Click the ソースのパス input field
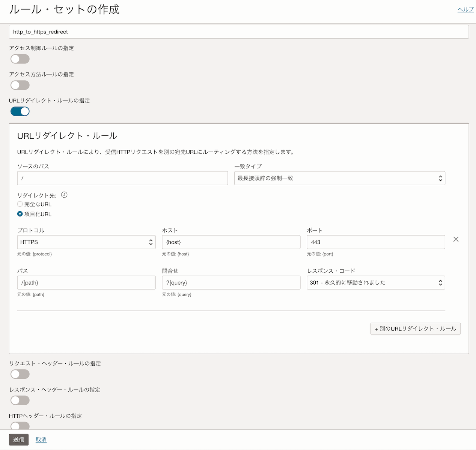 tap(122, 178)
